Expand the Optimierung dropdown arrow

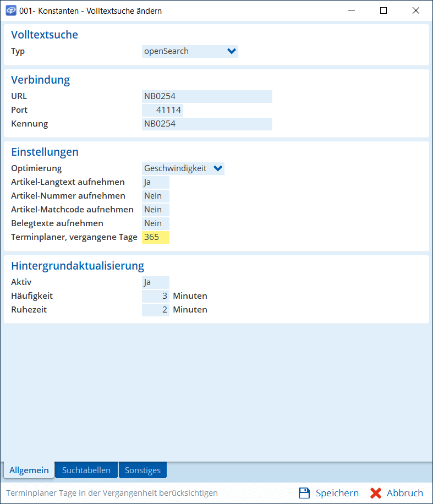pos(218,168)
